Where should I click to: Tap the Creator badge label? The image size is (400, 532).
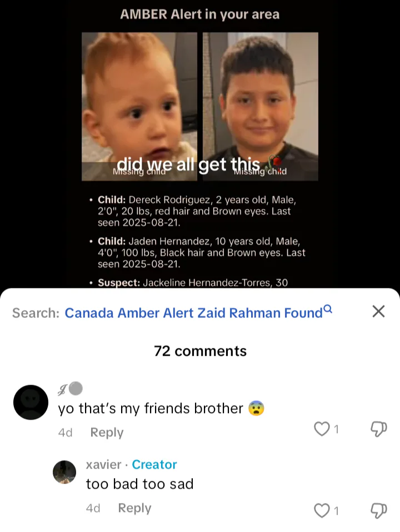tap(154, 465)
